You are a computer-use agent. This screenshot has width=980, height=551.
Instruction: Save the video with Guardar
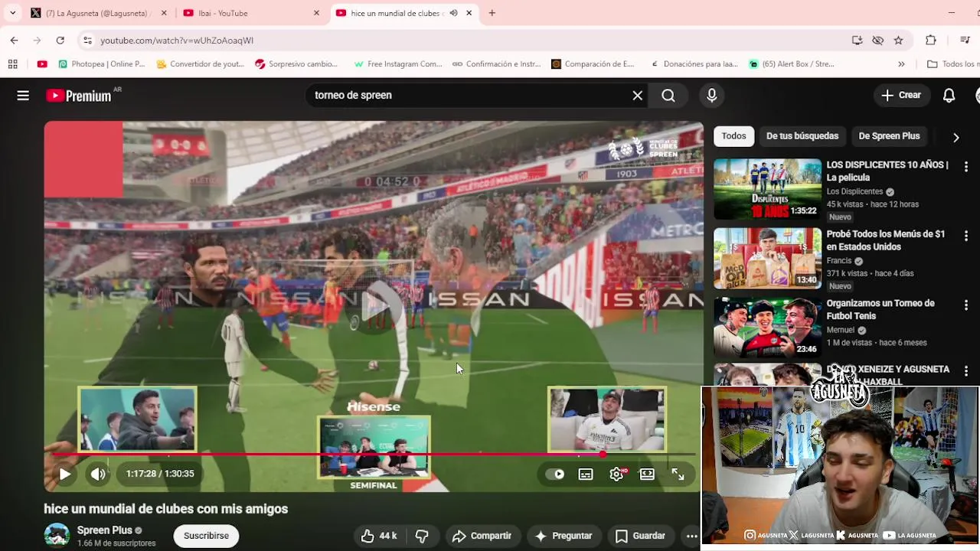tap(641, 536)
